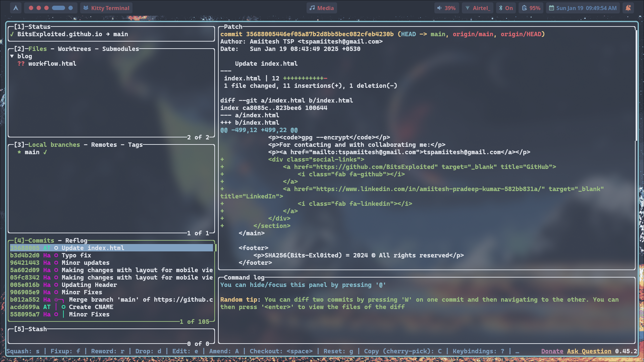Switch to the first workspace dot
The height and width of the screenshot is (362, 644).
click(31, 8)
